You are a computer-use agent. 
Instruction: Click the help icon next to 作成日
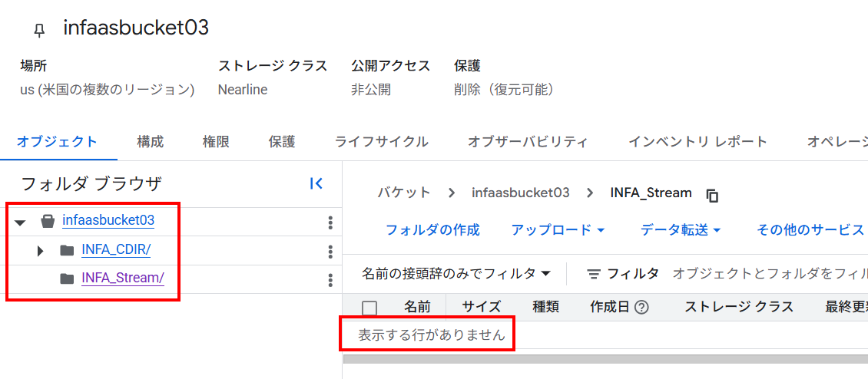pos(641,307)
